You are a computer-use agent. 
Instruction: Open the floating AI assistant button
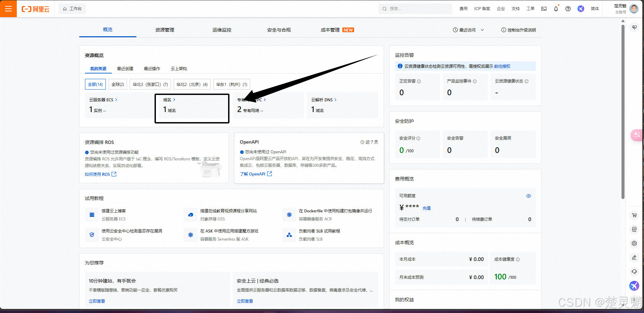tap(634, 286)
